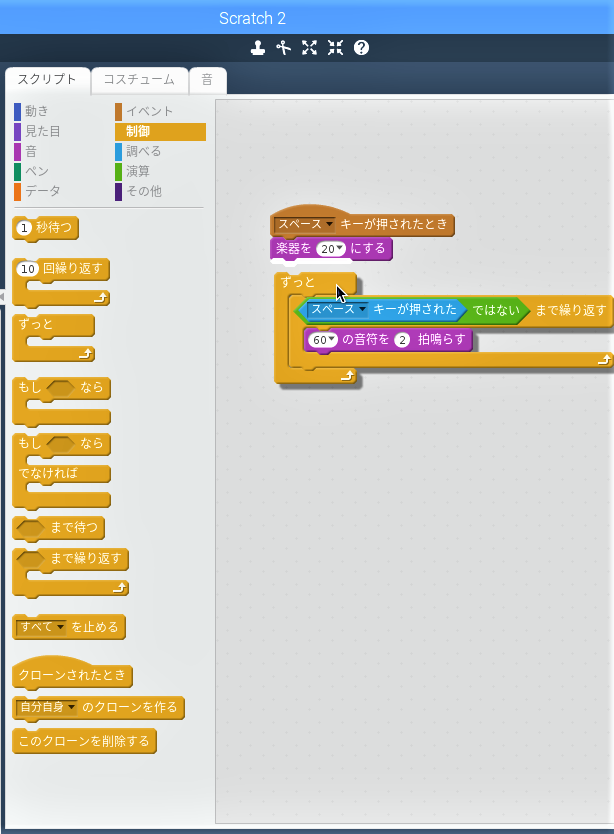This screenshot has width=614, height=834.
Task: Click the green ではない operator block
Action: [x=495, y=310]
